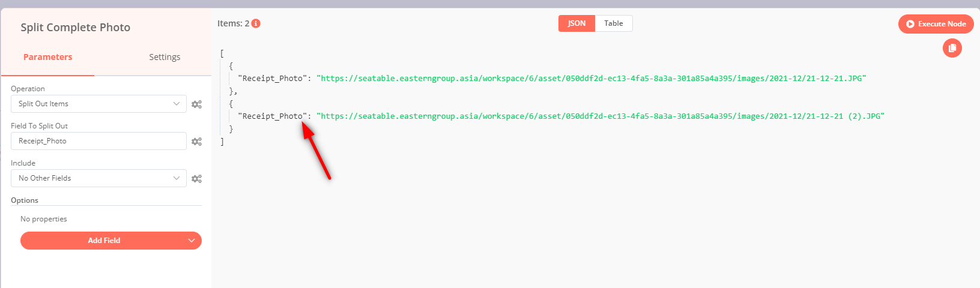Click the info icon next to Items: 2
This screenshot has height=288, width=980.
[x=256, y=23]
